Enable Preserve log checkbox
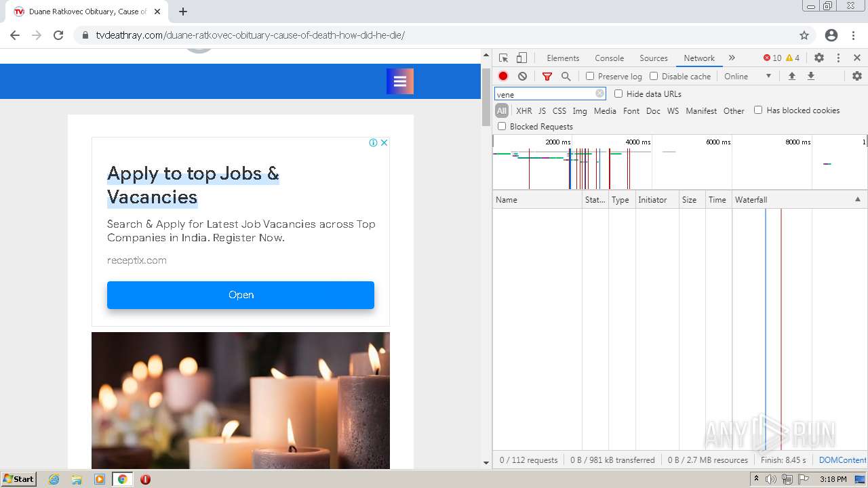Viewport: 868px width, 488px height. click(x=590, y=77)
